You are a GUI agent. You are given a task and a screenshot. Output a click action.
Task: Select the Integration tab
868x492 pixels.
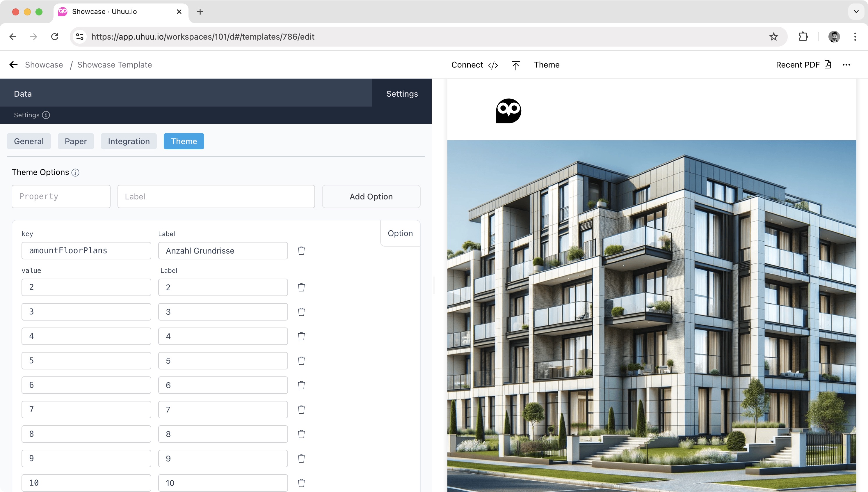pyautogui.click(x=128, y=141)
